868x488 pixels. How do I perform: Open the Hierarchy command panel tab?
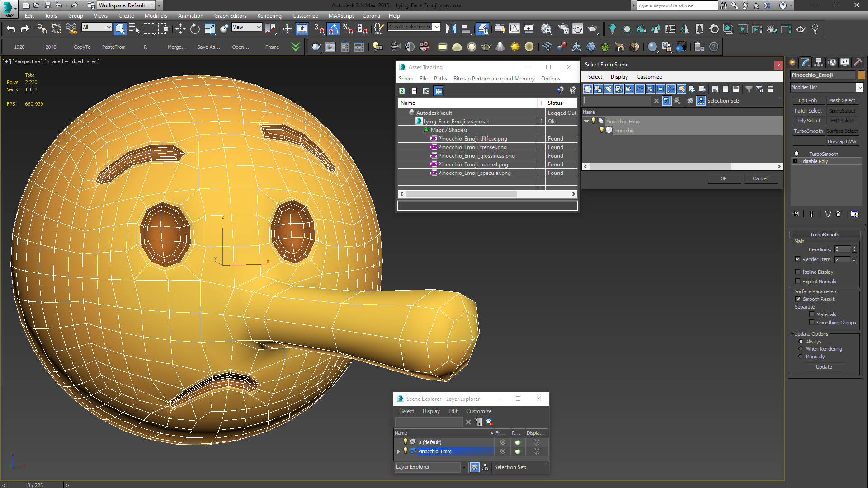coord(818,62)
